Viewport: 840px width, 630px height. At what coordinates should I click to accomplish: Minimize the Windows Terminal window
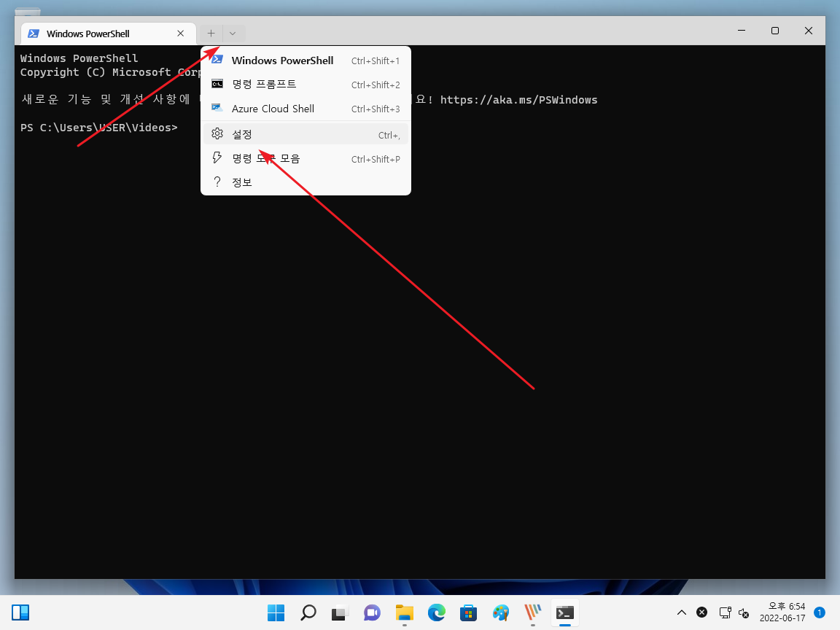click(742, 31)
